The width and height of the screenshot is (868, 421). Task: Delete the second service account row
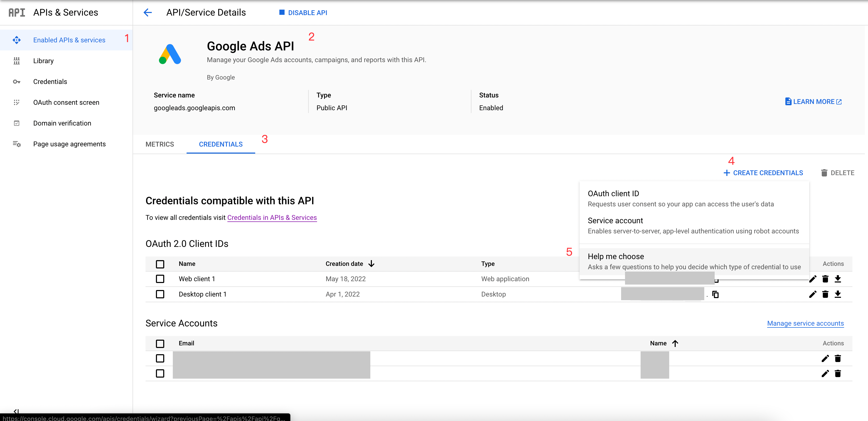(838, 373)
